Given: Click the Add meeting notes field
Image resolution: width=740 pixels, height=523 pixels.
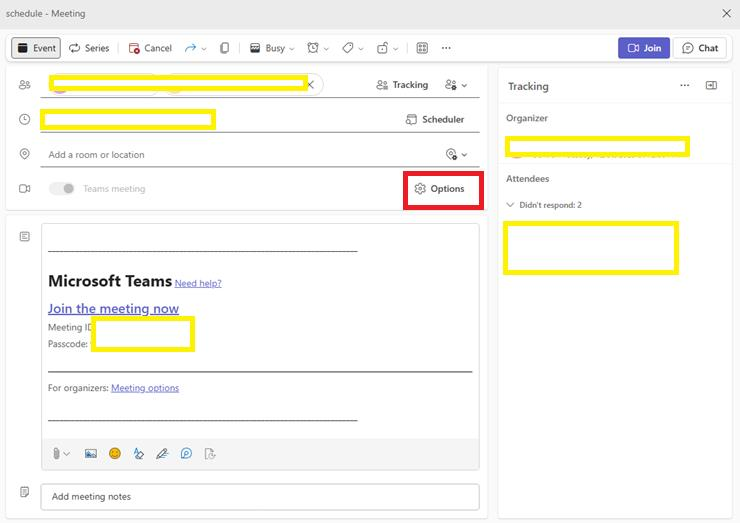Looking at the screenshot, I should (260, 497).
